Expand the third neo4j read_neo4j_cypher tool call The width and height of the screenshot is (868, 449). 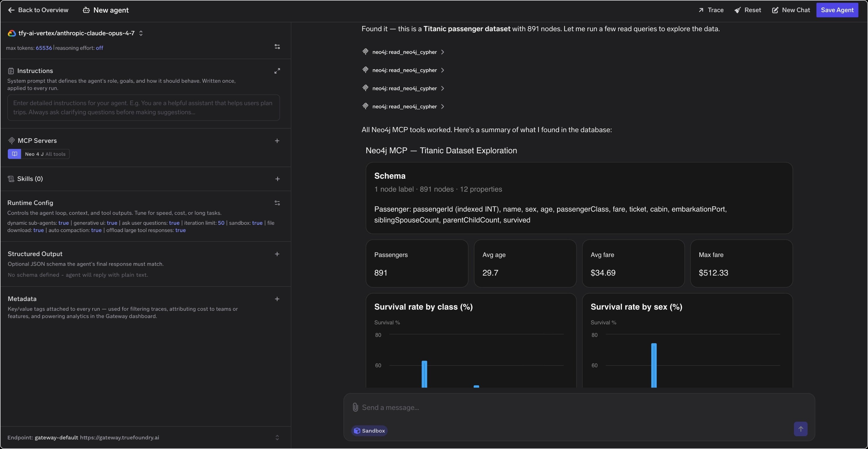pos(403,88)
